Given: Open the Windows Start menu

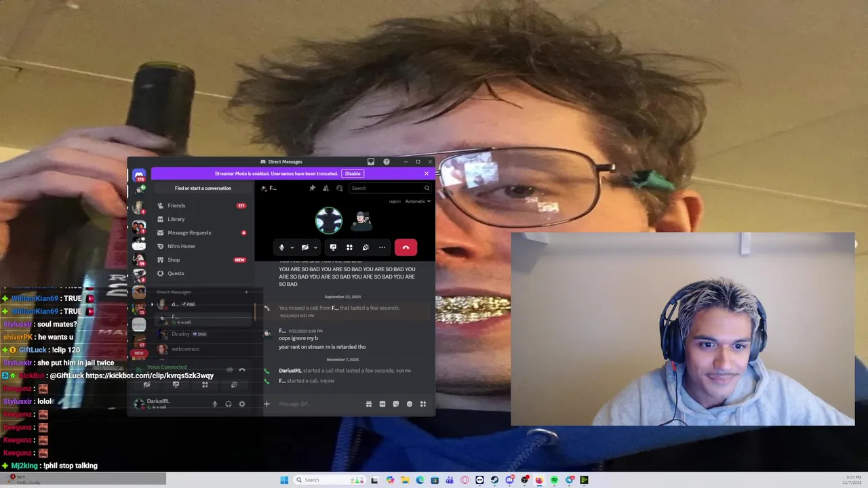Looking at the screenshot, I should [284, 480].
